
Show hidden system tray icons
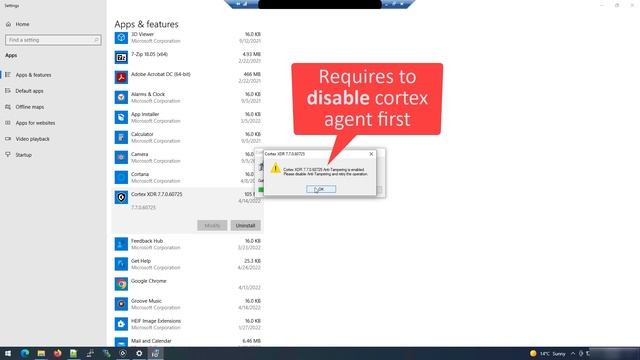click(573, 353)
